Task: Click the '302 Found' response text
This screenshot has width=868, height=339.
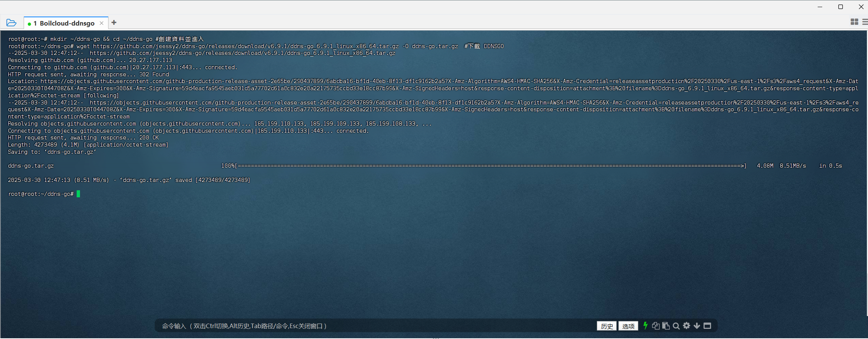Action: click(154, 74)
